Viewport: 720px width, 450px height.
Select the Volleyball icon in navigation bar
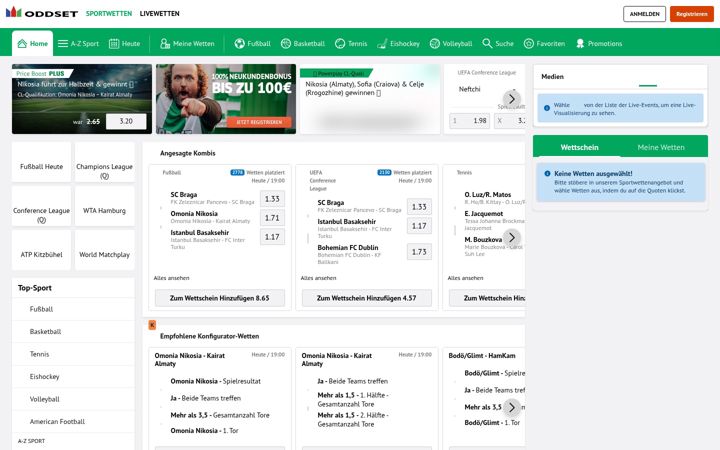(434, 44)
